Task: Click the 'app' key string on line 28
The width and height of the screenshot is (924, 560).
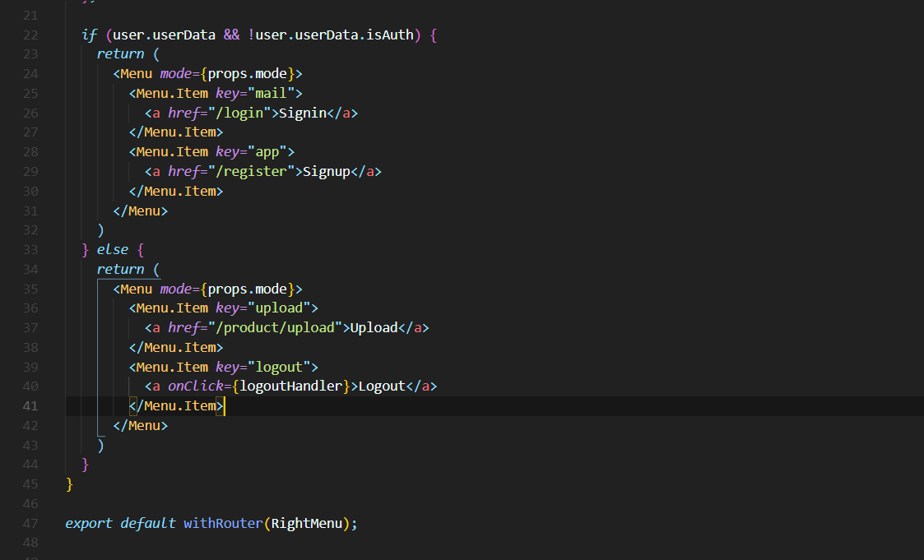Action: [267, 152]
